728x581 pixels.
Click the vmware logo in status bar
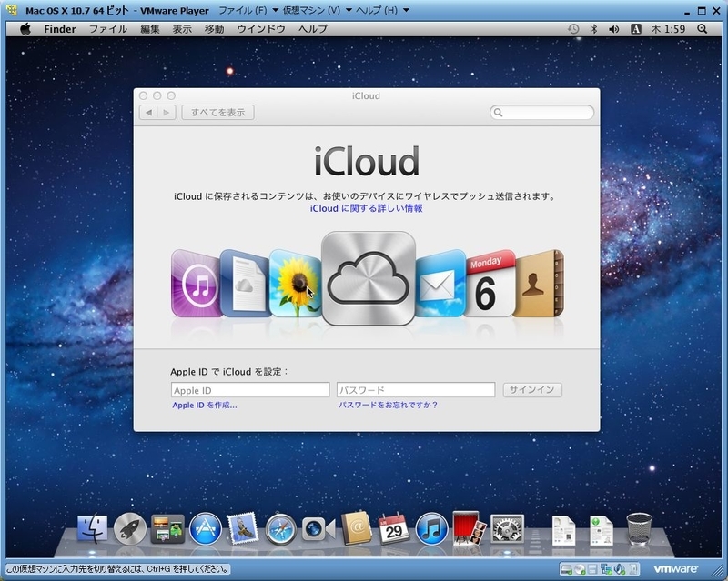click(675, 569)
